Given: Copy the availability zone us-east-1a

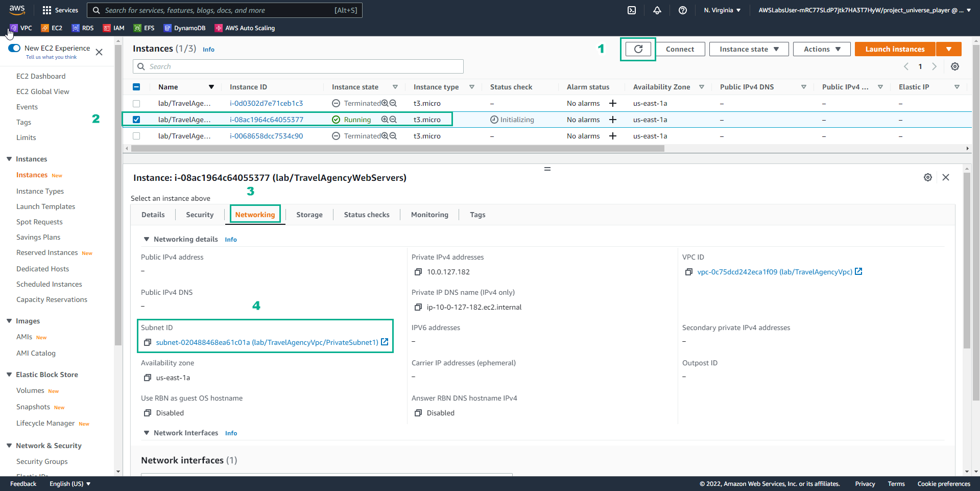Looking at the screenshot, I should pos(148,378).
